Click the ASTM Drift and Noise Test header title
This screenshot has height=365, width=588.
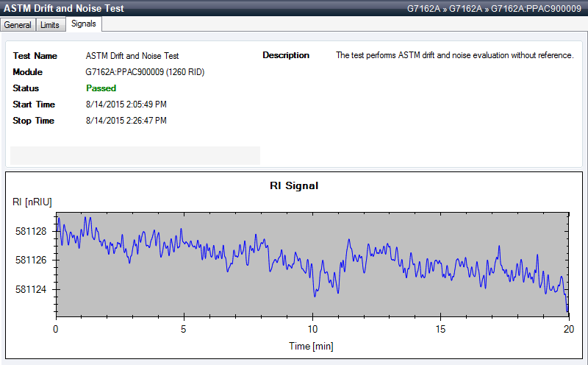tap(65, 8)
